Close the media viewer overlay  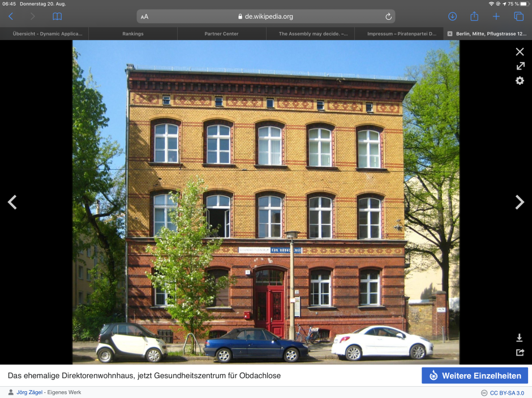point(520,51)
